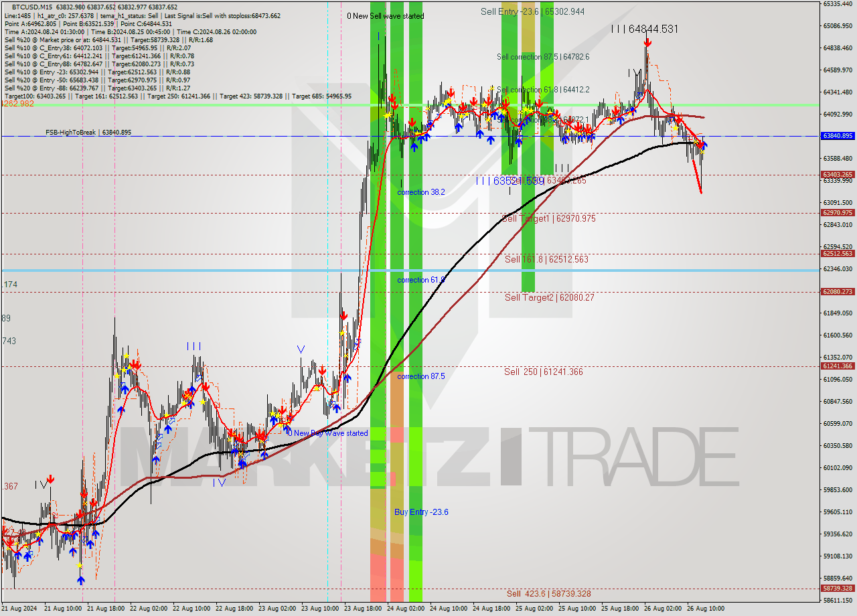The width and height of the screenshot is (857, 616).
Task: Click the red 63403.265 price tag on the axis
Action: point(837,175)
